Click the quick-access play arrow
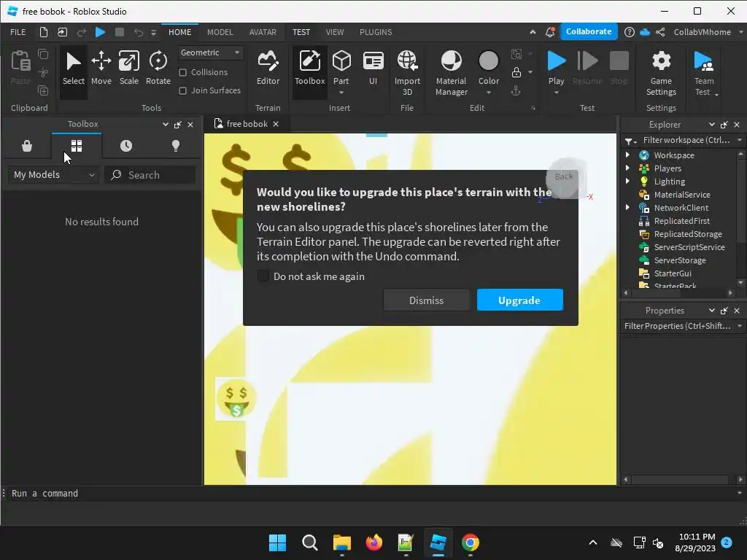Screen dimensions: 747x560 coord(100,32)
